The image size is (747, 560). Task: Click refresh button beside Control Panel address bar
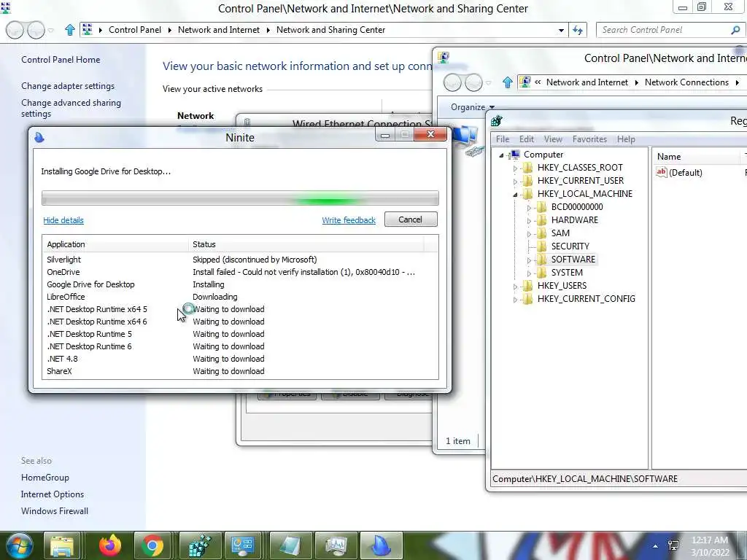(578, 30)
